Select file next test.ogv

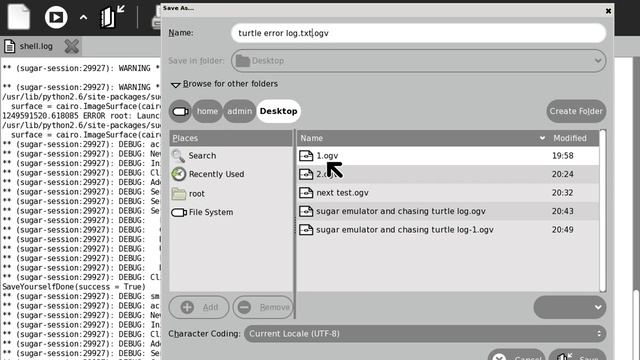(448, 193)
